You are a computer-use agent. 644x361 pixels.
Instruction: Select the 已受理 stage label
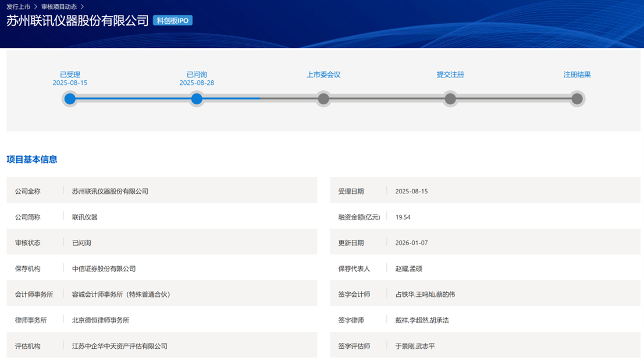coord(70,75)
